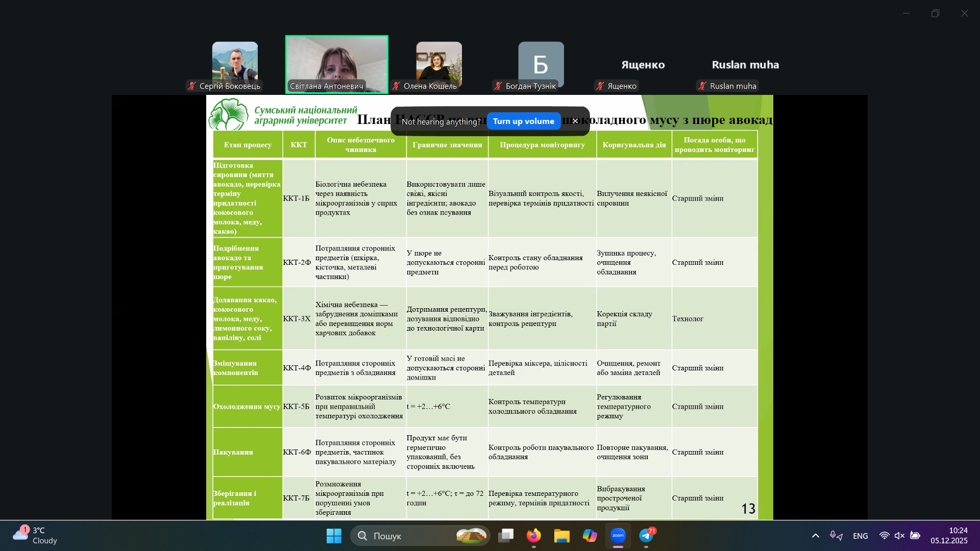The height and width of the screenshot is (551, 980).
Task: Launch Copilot from the taskbar
Action: [590, 536]
